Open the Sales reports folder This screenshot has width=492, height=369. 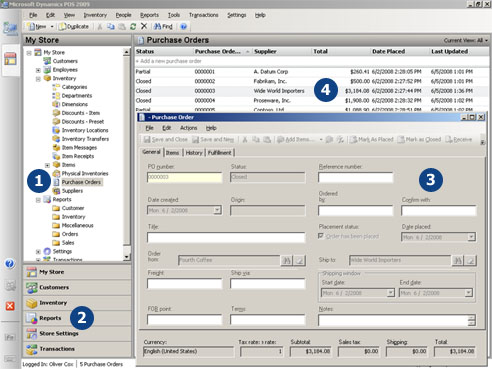[68, 243]
